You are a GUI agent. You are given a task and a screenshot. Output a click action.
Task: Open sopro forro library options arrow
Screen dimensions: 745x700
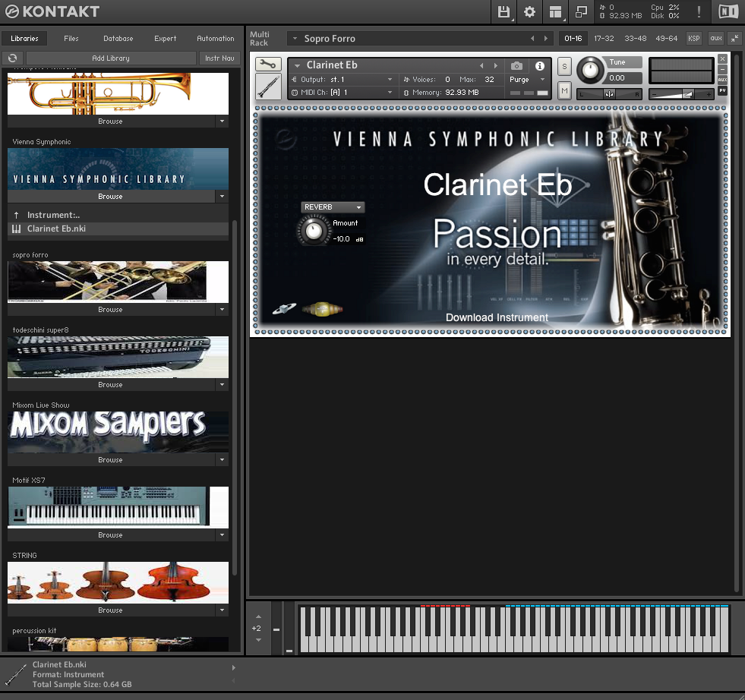click(222, 309)
